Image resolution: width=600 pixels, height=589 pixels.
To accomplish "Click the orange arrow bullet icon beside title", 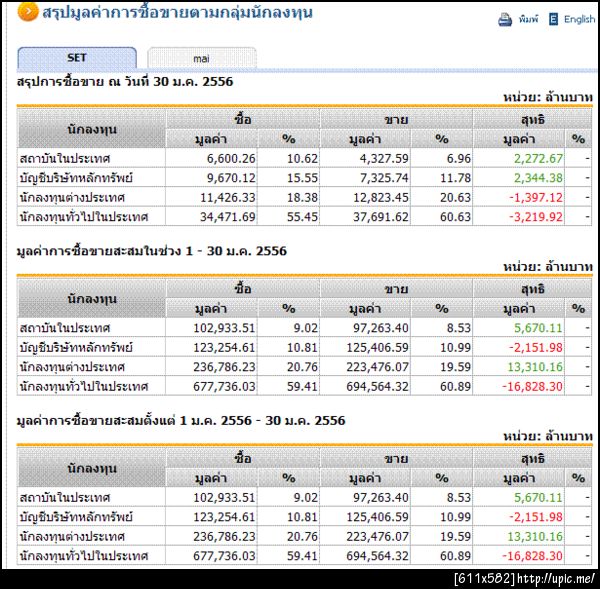I will tap(28, 11).
